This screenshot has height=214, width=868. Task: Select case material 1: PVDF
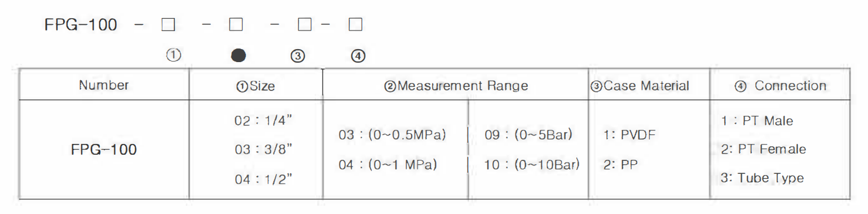(x=629, y=136)
